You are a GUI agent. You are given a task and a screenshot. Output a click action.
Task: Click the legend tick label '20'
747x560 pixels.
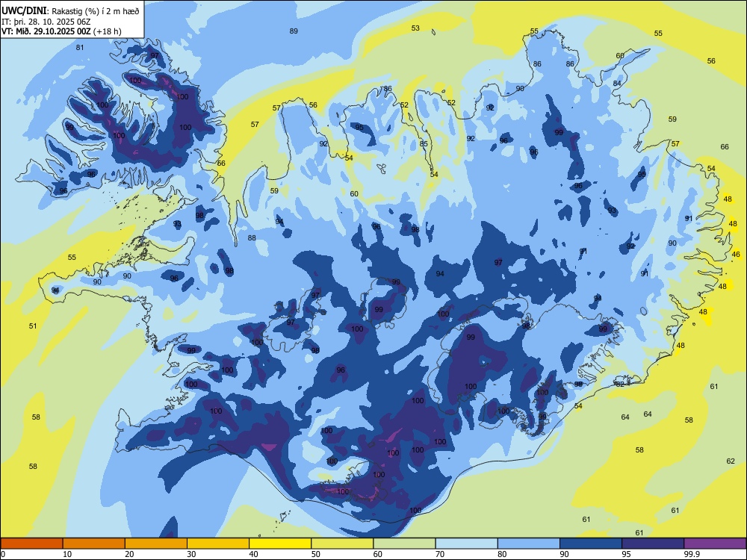(129, 554)
